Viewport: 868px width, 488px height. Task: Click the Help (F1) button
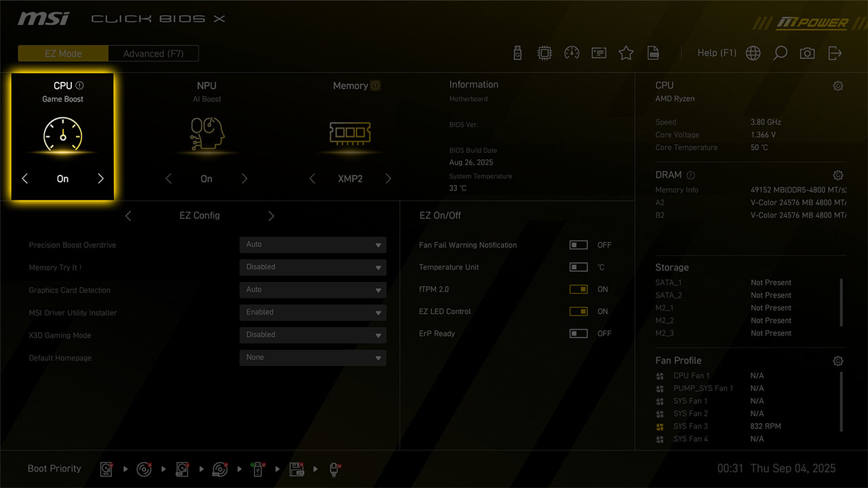click(717, 53)
